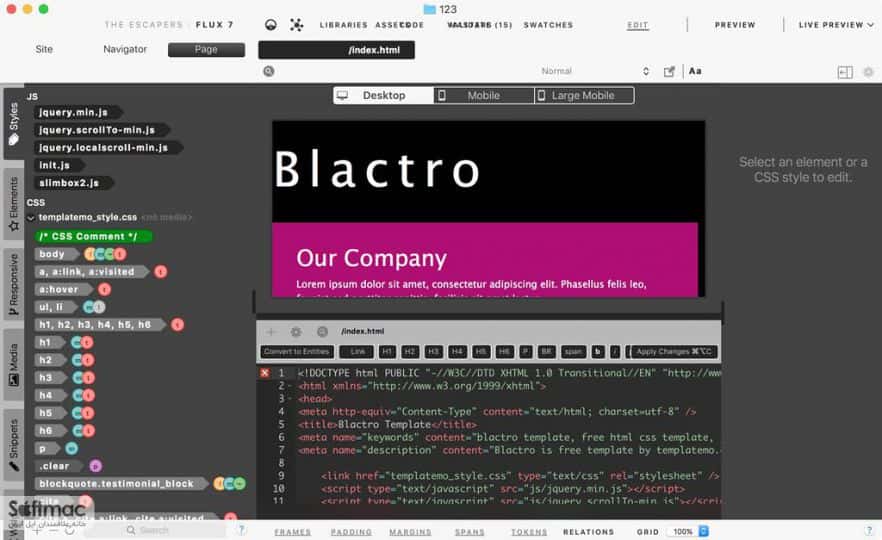Image resolution: width=882 pixels, height=540 pixels.
Task: Open the Snippets sidebar panel
Action: click(14, 445)
